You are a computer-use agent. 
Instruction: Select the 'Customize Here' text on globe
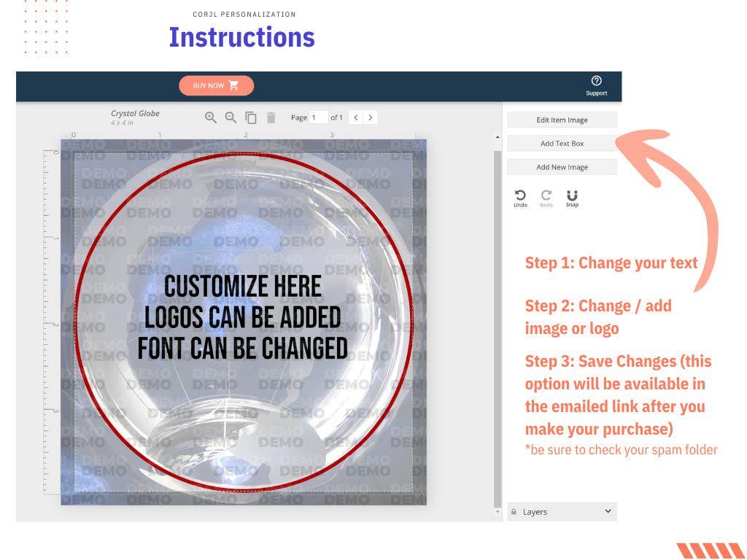(x=243, y=287)
